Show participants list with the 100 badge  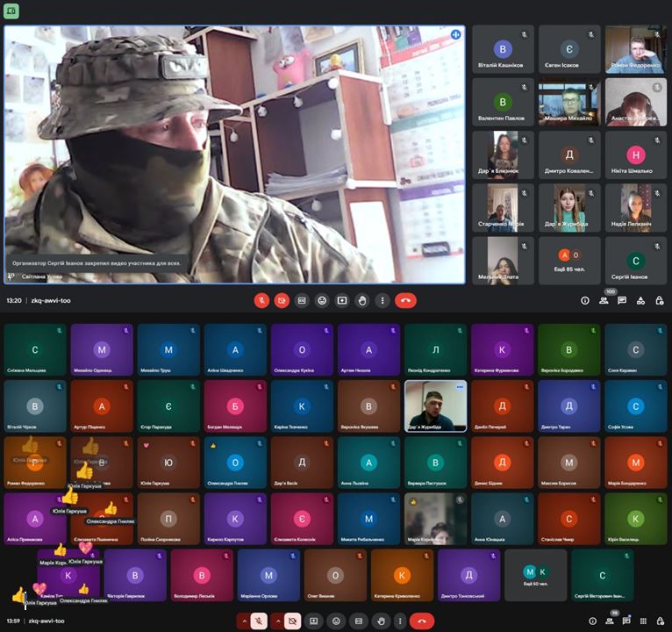604,300
